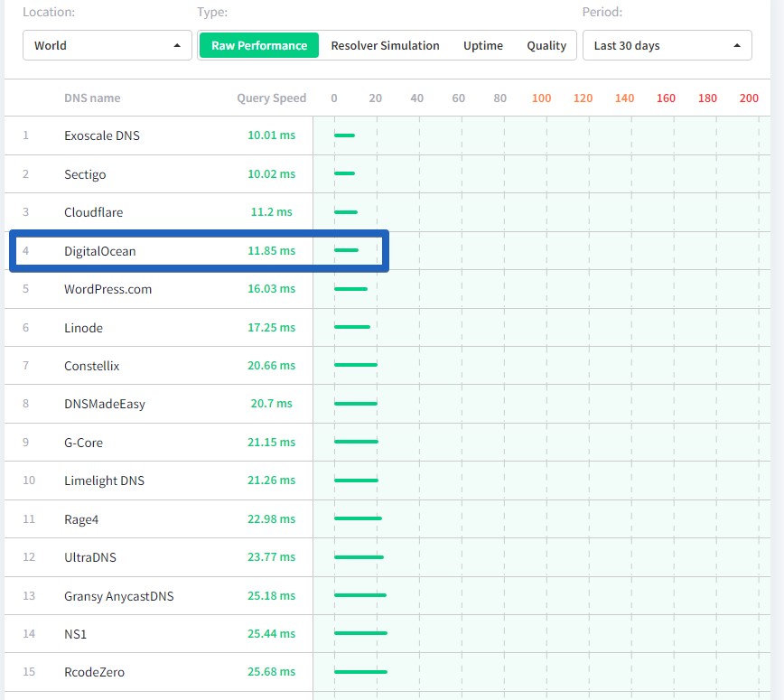
Task: Click the Query Speed column header
Action: [272, 98]
